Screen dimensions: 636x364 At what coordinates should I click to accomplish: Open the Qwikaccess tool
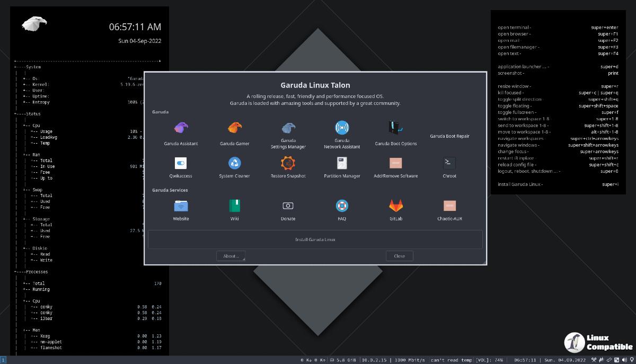(180, 167)
